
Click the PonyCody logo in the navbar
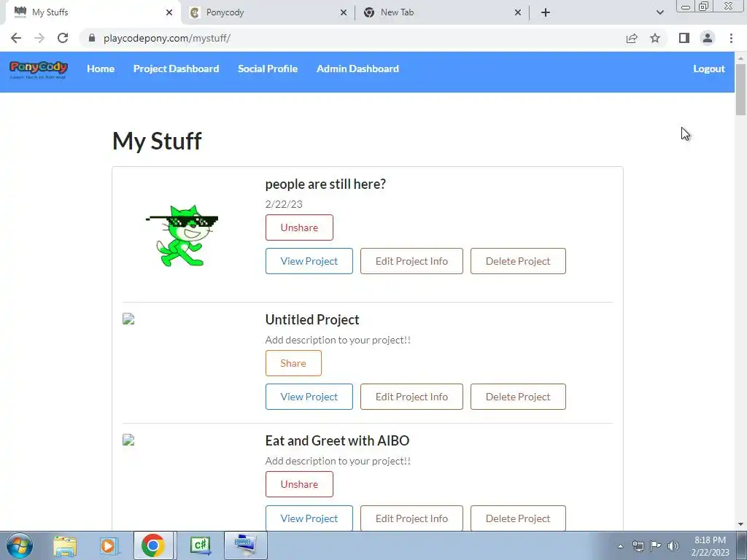(x=39, y=69)
